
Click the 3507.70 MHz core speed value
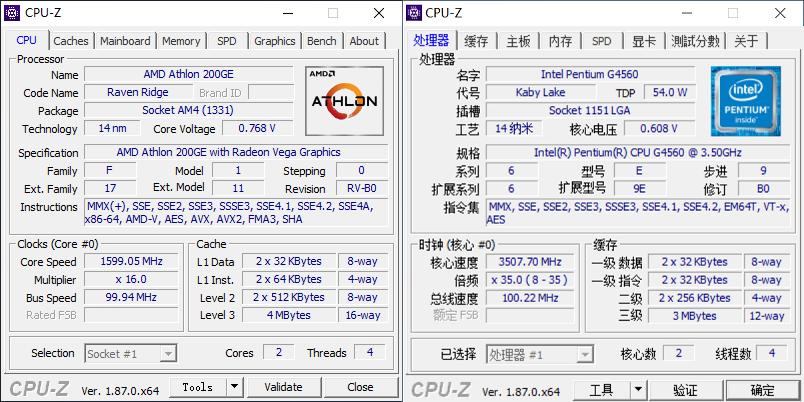point(530,262)
